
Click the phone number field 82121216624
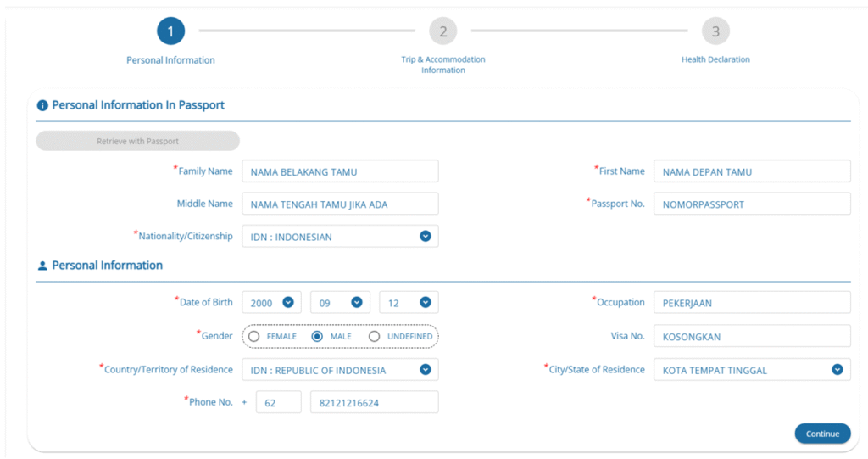pyautogui.click(x=374, y=402)
